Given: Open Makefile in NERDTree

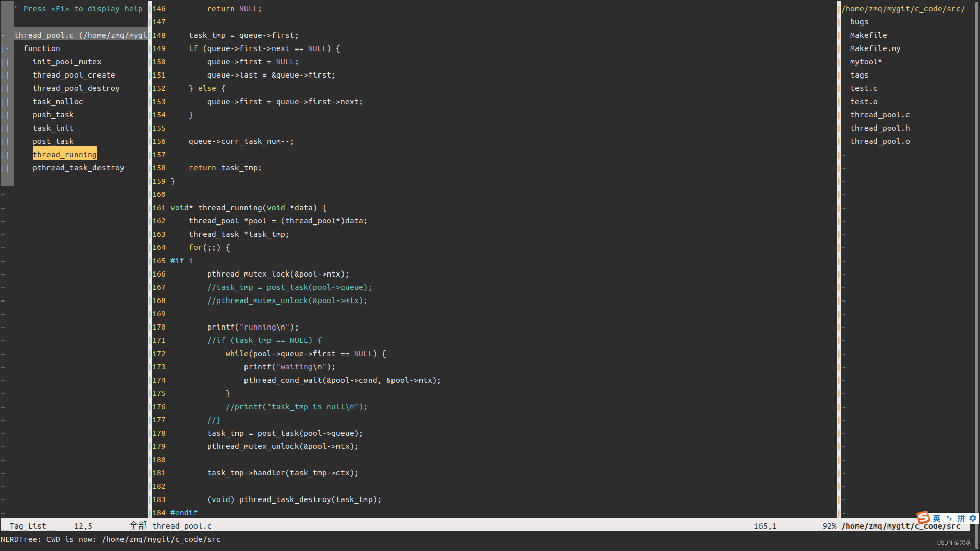Looking at the screenshot, I should (x=868, y=35).
